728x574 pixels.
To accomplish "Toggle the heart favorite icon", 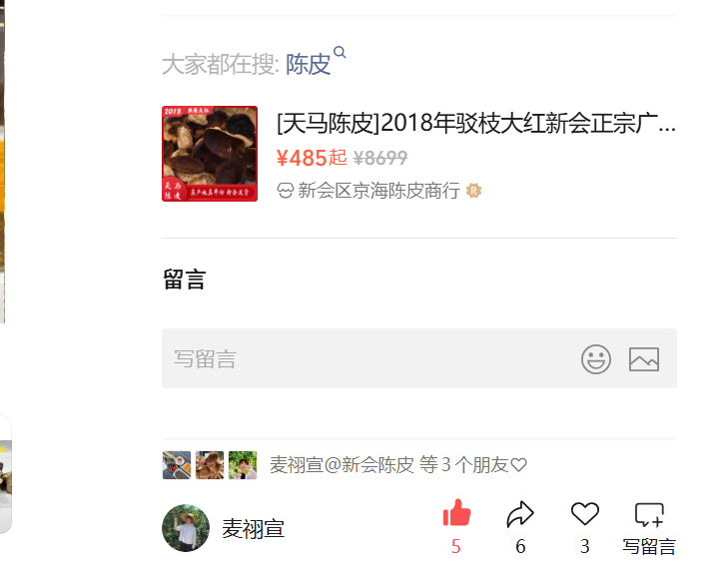I will tap(584, 514).
